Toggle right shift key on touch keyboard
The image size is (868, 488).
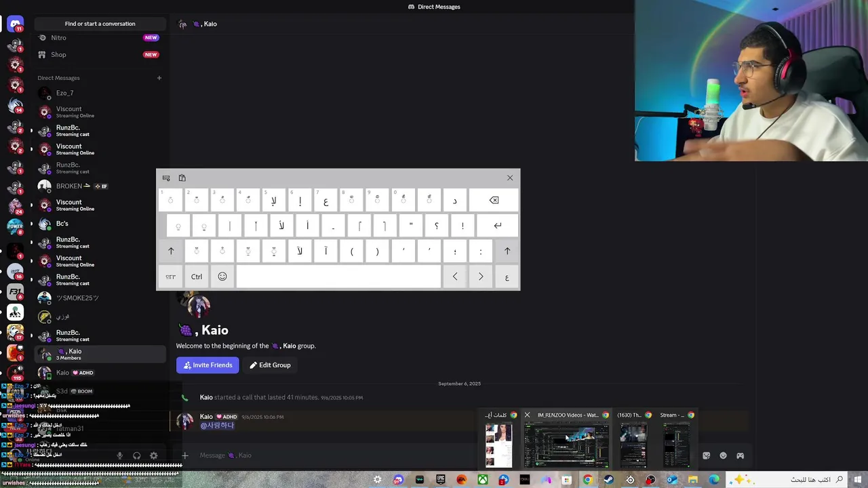[x=507, y=251]
